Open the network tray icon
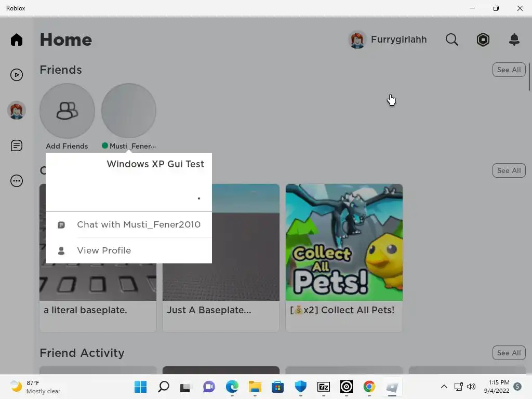Screen dimensions: 532x399 coord(458,387)
